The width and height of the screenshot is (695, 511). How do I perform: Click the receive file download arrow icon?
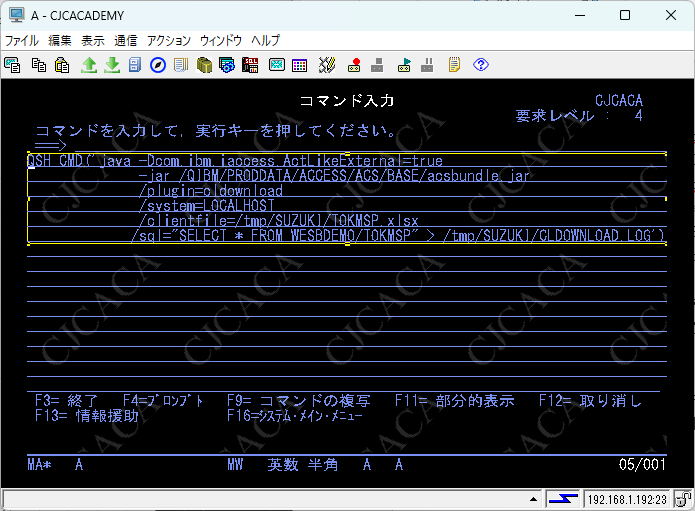click(x=112, y=65)
